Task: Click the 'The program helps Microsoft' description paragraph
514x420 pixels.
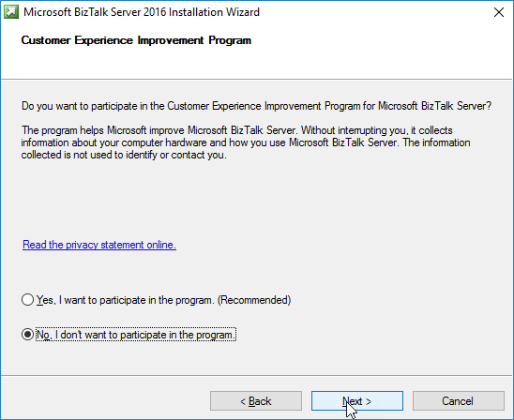Action: pyautogui.click(x=246, y=142)
